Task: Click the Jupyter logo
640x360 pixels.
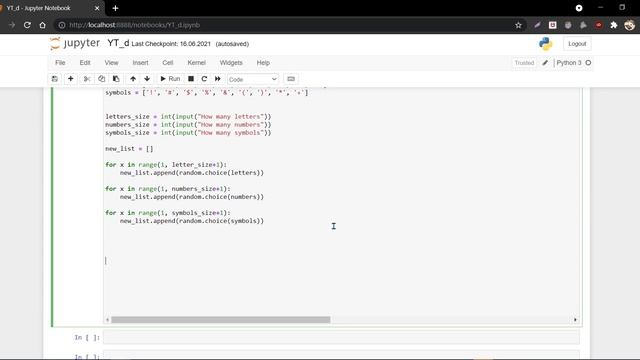Action: [75, 43]
